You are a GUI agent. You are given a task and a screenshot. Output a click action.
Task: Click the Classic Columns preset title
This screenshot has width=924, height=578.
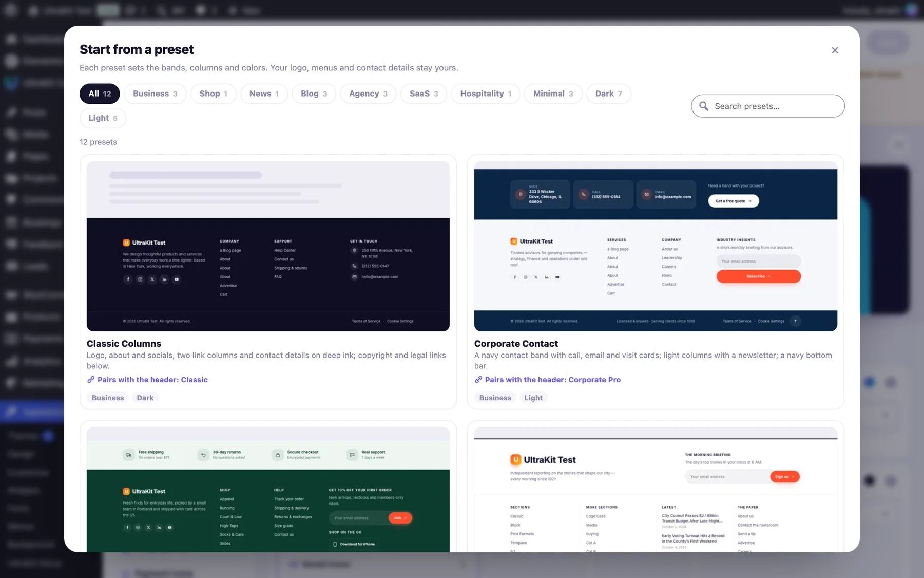point(124,344)
